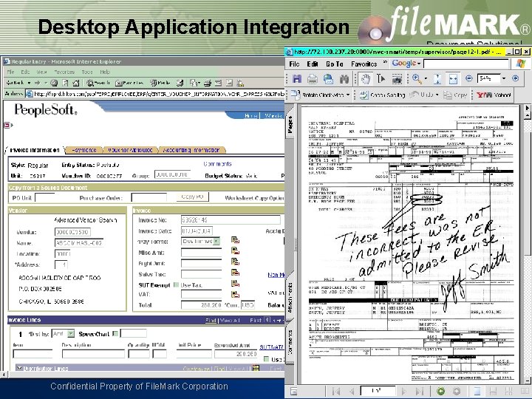Open the Pay Terms dropdown
The width and height of the screenshot is (532, 399).
point(216,241)
